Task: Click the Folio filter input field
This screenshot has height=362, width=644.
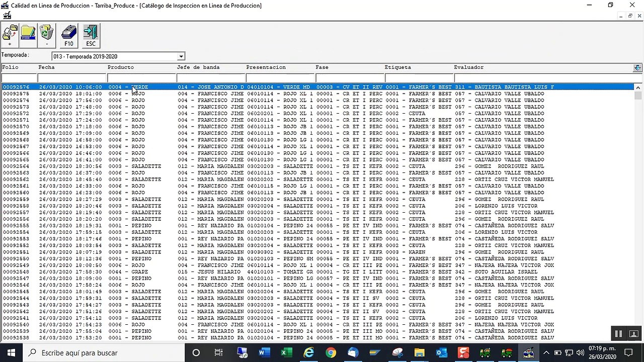Action: (x=19, y=78)
